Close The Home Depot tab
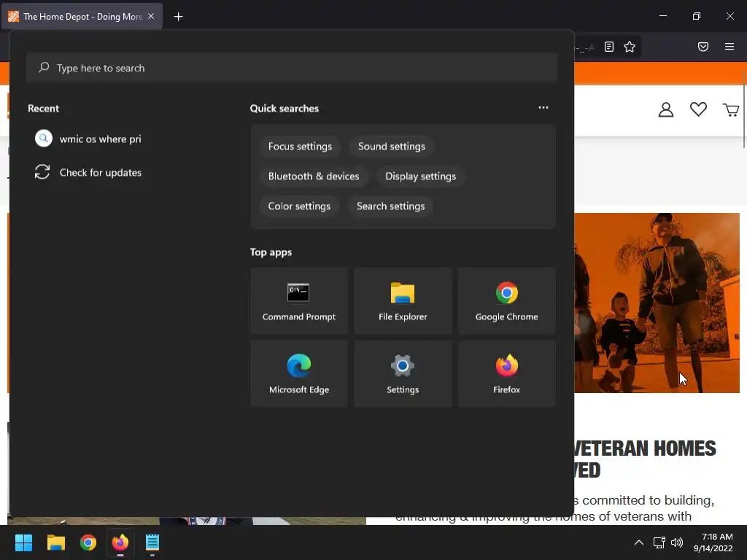The height and width of the screenshot is (560, 747). point(151,16)
